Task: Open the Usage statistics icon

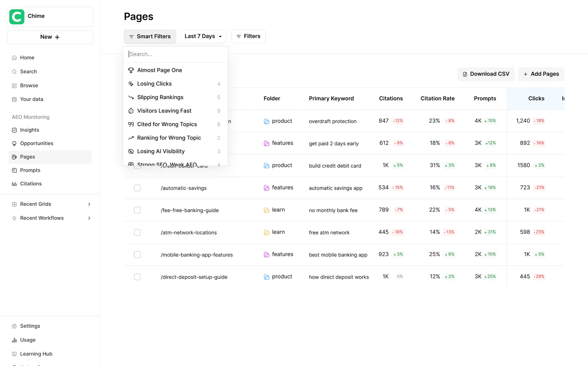Action: [14, 340]
